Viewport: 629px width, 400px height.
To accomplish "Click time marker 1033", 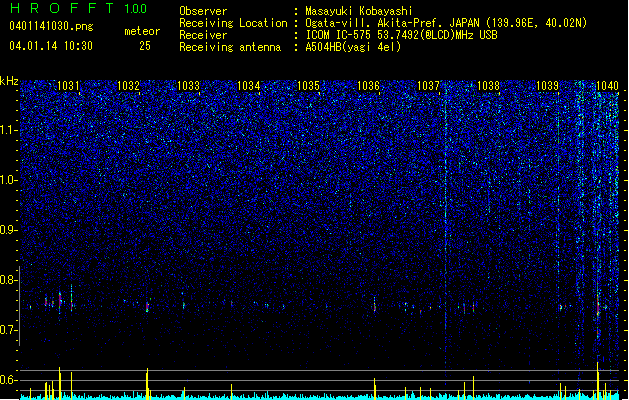I will pos(188,85).
